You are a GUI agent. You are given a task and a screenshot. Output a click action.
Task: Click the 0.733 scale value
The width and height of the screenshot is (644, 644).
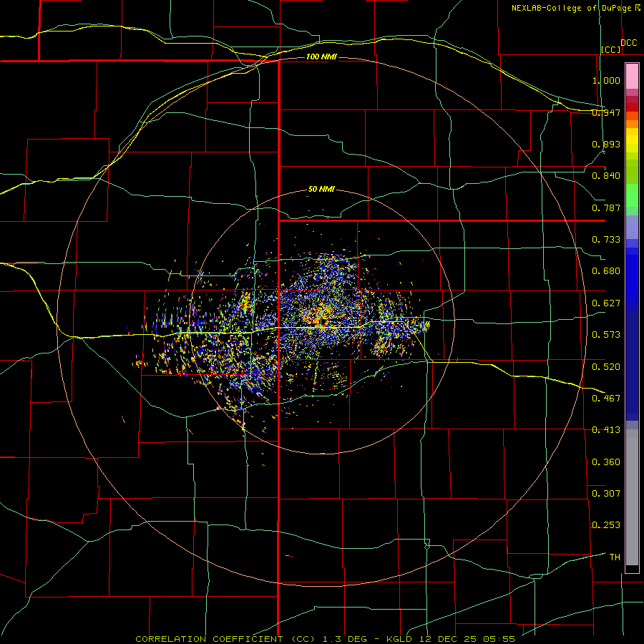pos(606,239)
